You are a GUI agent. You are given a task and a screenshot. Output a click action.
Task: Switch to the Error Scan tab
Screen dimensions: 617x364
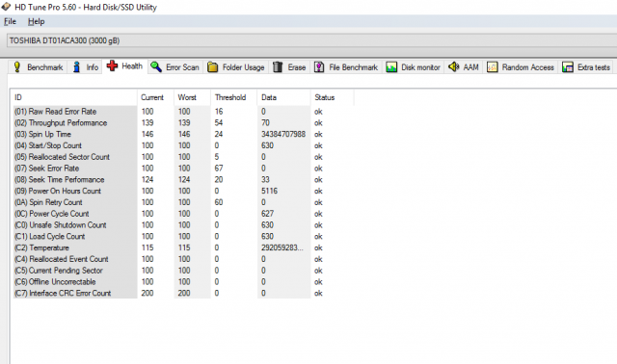click(175, 67)
